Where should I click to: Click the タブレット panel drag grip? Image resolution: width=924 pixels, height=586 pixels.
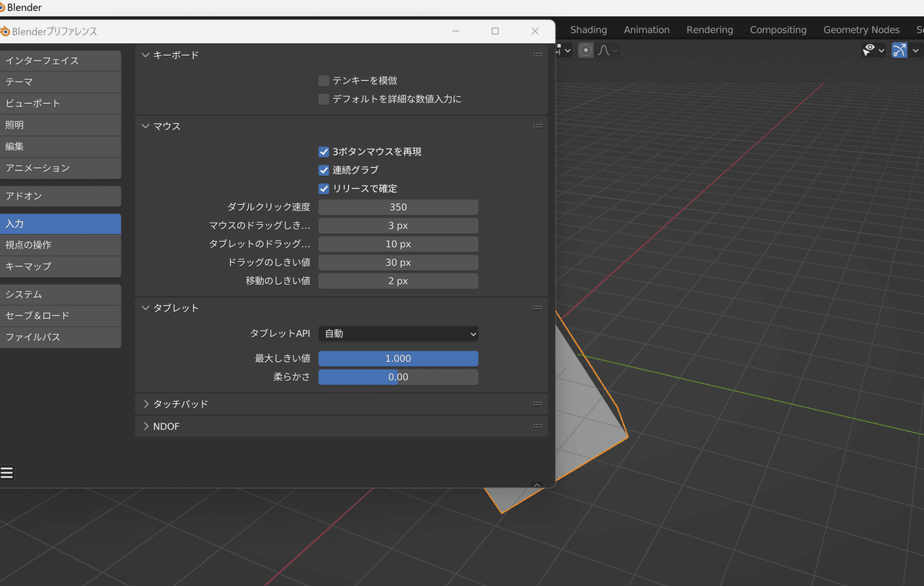[537, 308]
